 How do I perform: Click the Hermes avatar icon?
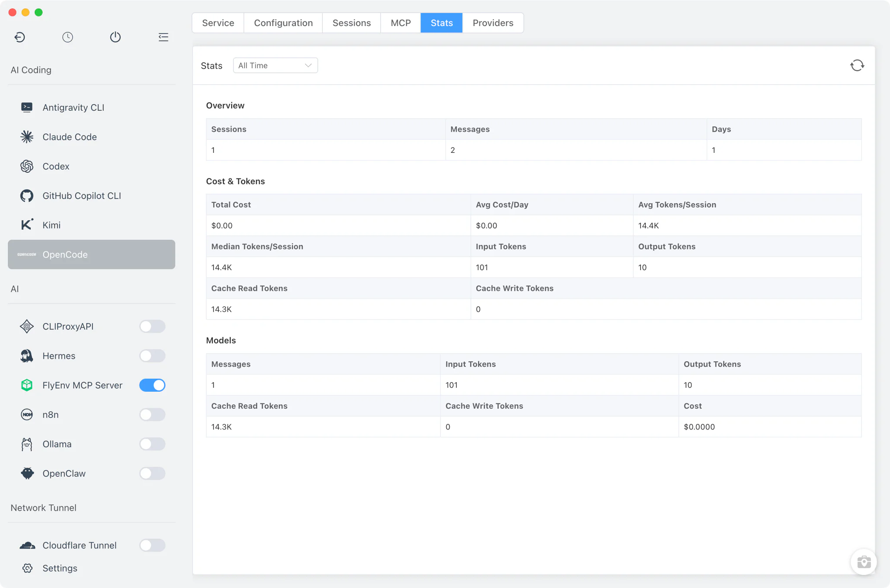(x=27, y=356)
